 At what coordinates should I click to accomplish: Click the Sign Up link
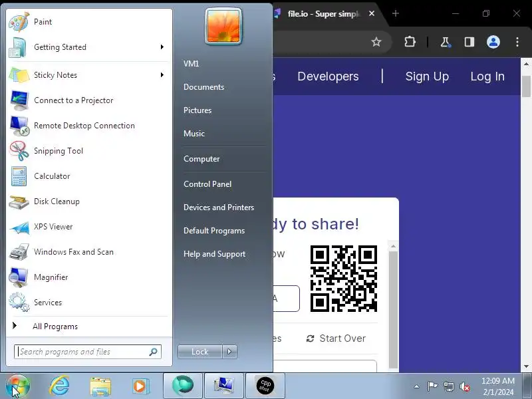click(x=427, y=76)
